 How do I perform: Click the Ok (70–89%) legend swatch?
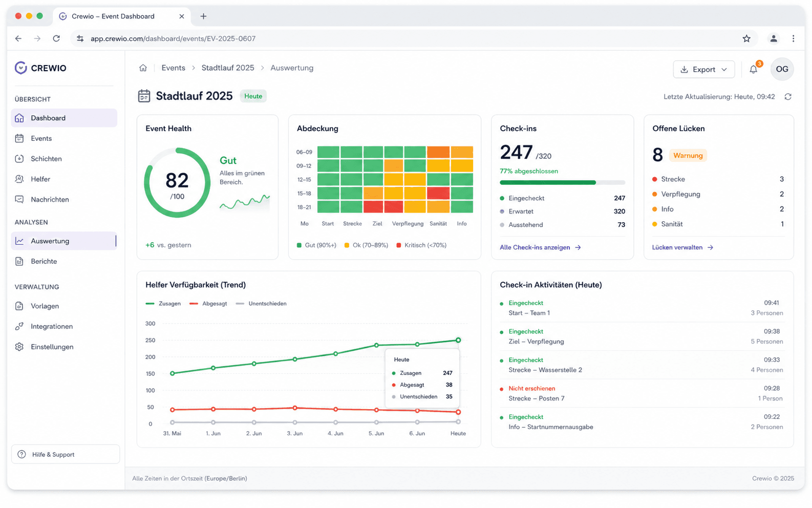click(x=347, y=245)
